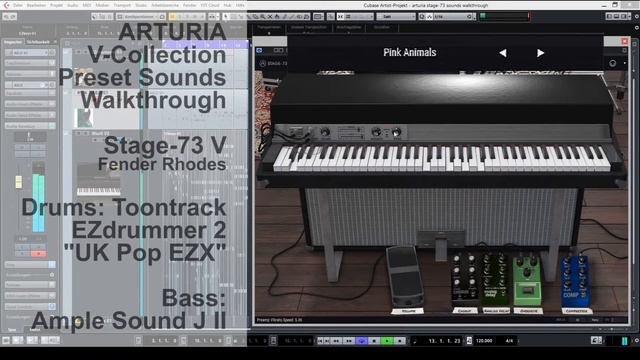Toggle the blue Compressor pedal
Image resolution: width=640 pixels, height=360 pixels.
coord(576,282)
